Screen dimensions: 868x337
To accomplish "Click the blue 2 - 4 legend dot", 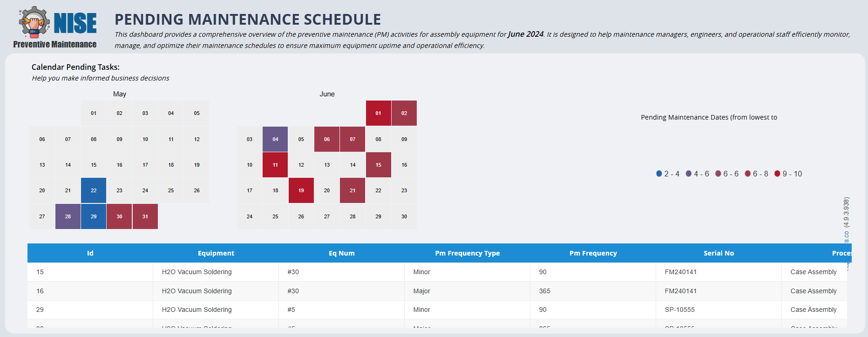I will [x=659, y=174].
